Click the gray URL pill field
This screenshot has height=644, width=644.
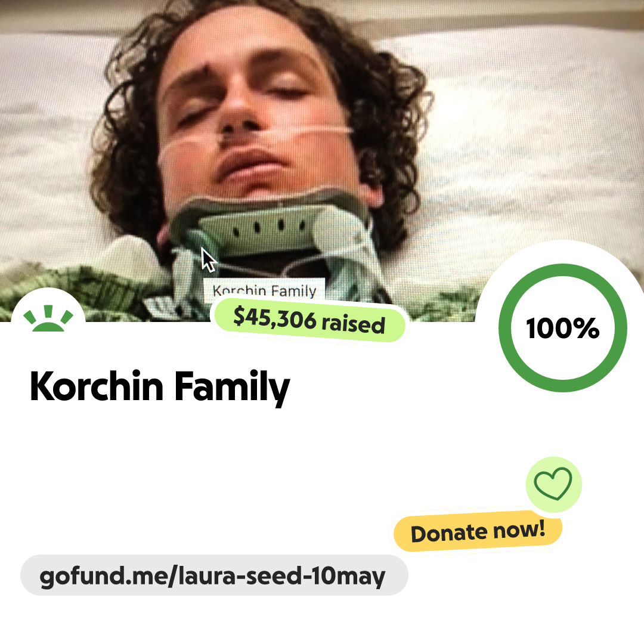click(214, 575)
